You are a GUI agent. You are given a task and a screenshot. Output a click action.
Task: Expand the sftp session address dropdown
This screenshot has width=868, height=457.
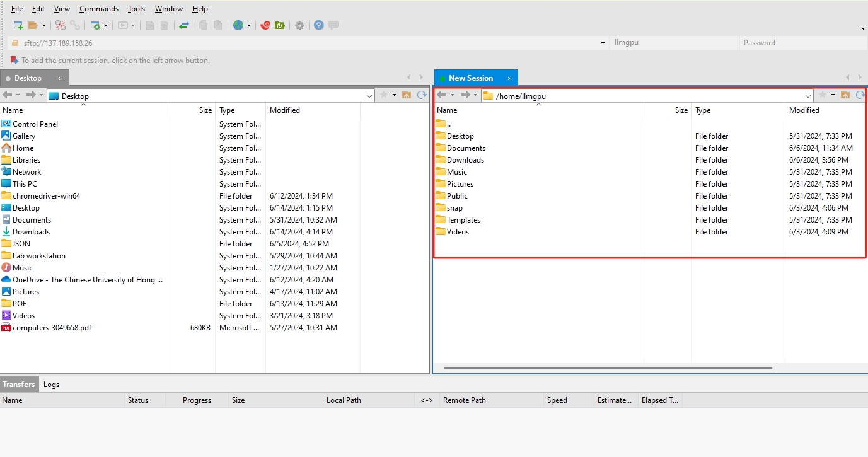[x=602, y=43]
